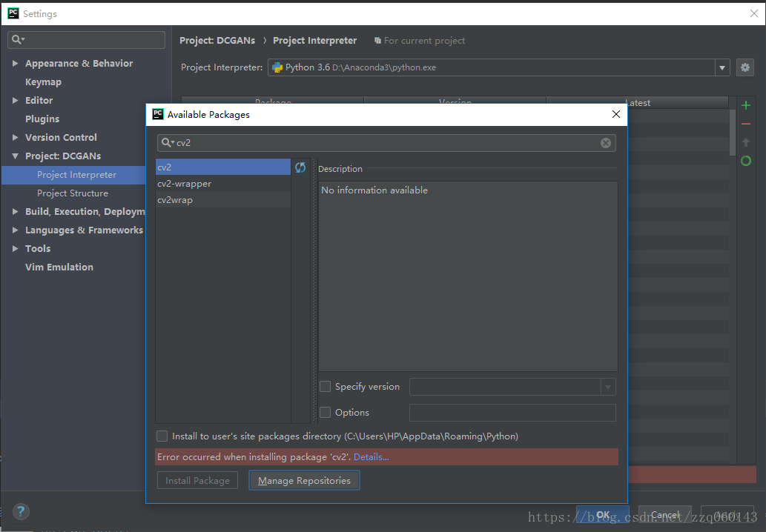The height and width of the screenshot is (532, 766).
Task: Click the For current project copy icon
Action: point(377,41)
